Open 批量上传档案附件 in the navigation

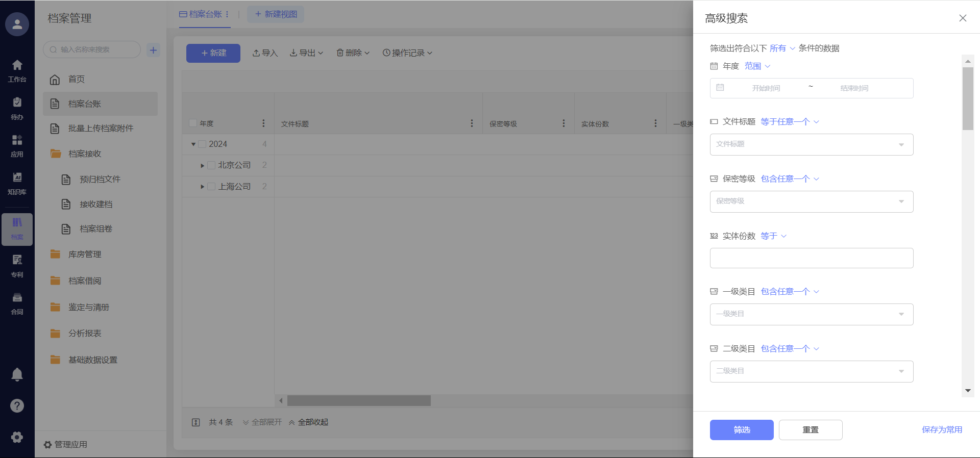(101, 129)
